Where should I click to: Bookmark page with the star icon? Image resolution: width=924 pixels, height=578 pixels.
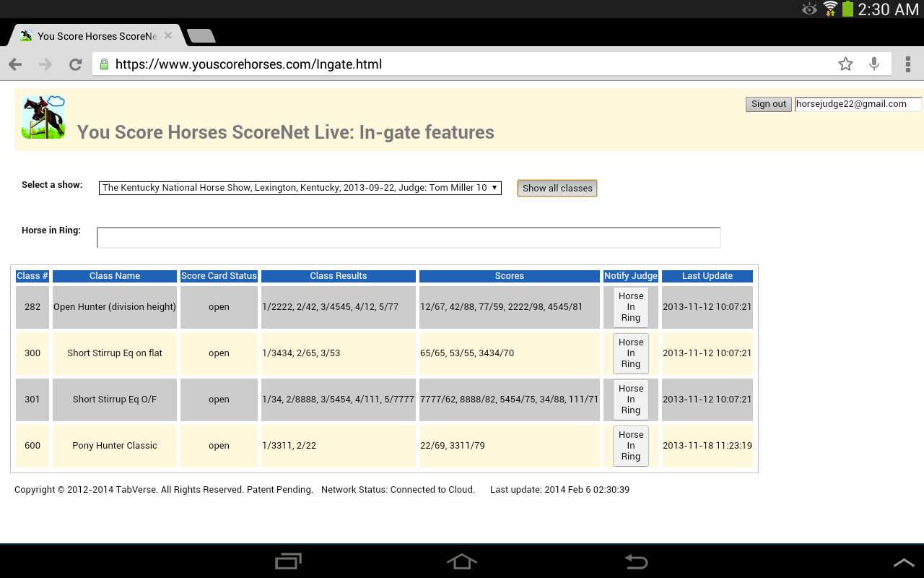click(x=845, y=64)
